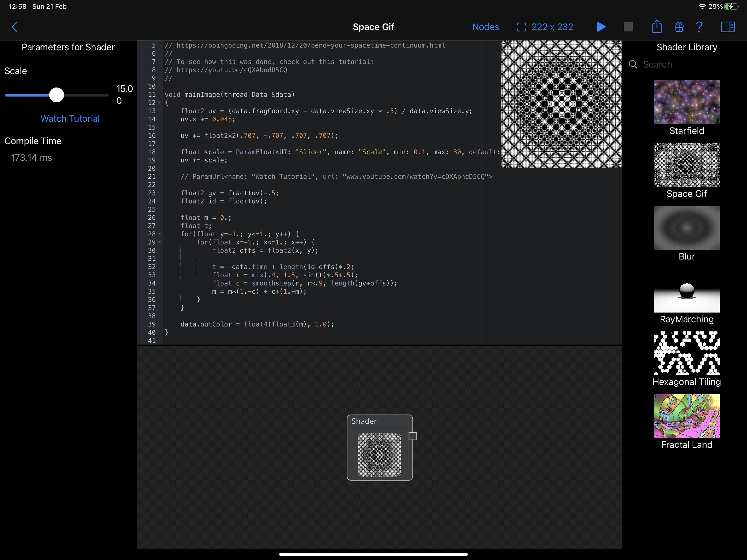
Task: Play the shader animation
Action: coord(601,27)
